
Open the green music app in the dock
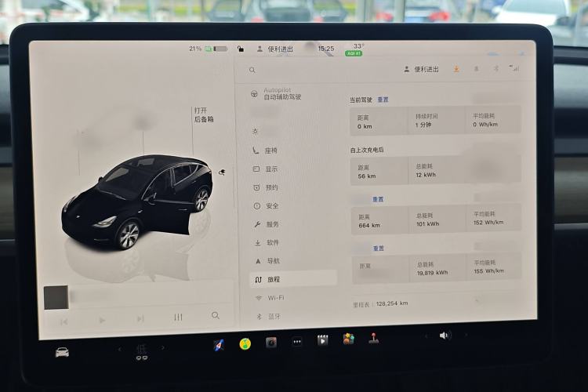[x=245, y=343]
